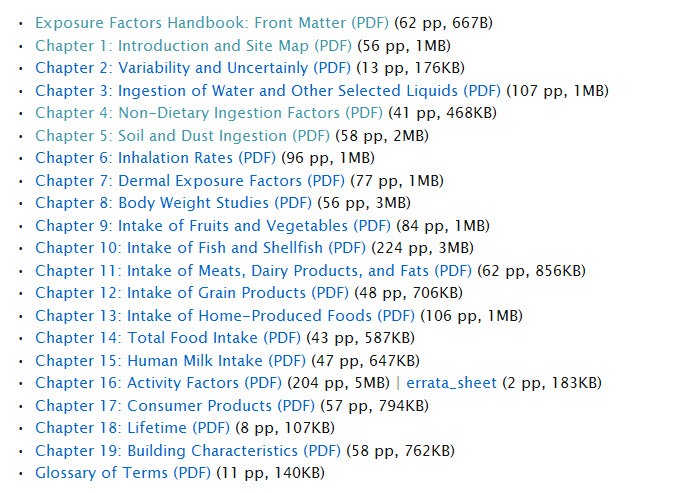Open Chapter 5 Soil and Dust Ingestion
Image resolution: width=692 pixels, height=493 pixels.
coord(182,136)
